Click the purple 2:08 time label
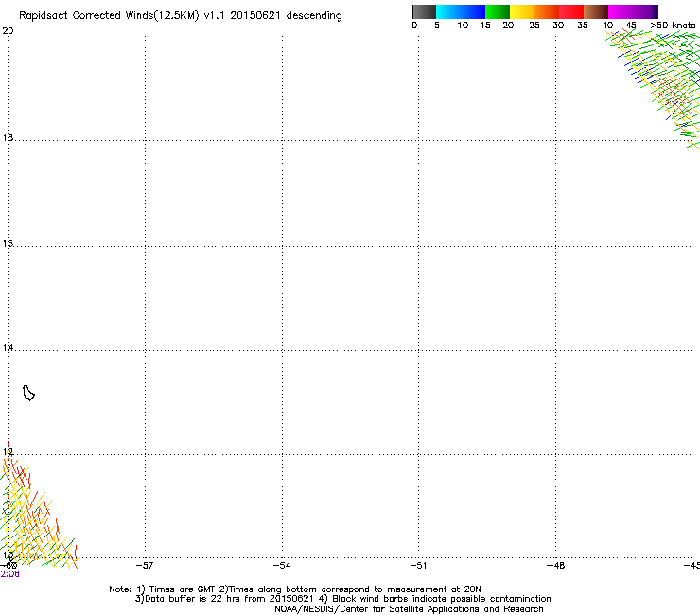 tap(9, 574)
